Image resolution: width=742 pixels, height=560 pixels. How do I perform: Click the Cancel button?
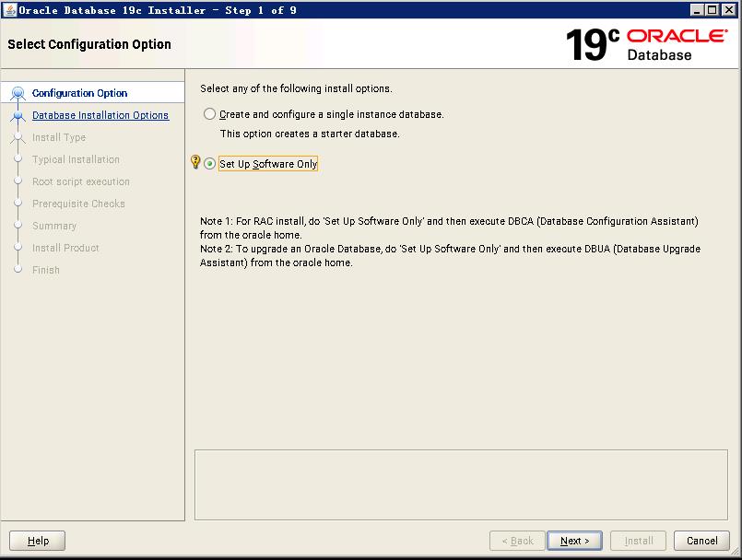click(x=701, y=541)
